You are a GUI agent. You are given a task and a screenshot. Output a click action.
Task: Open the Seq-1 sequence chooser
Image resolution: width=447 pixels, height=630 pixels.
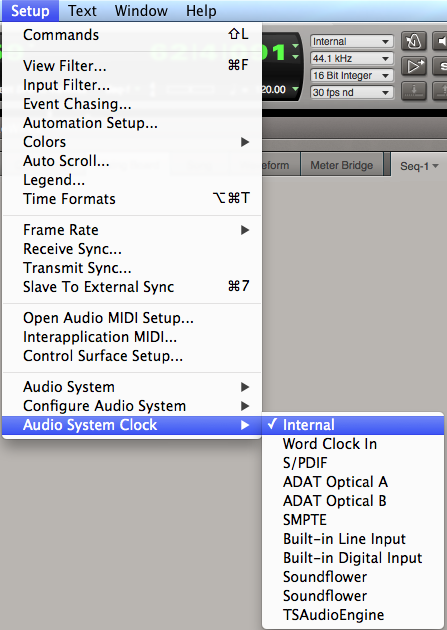point(419,166)
